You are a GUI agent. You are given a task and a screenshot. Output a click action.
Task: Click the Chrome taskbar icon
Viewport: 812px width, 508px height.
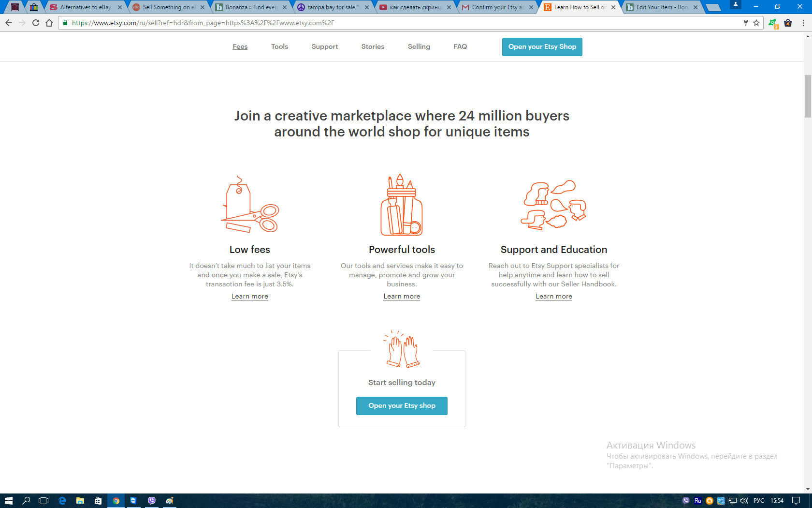[x=116, y=501]
